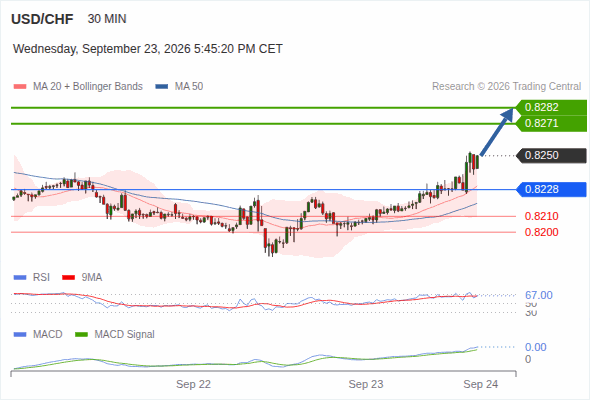Click the USD/CHF pair title
590x400 pixels.
(42, 19)
